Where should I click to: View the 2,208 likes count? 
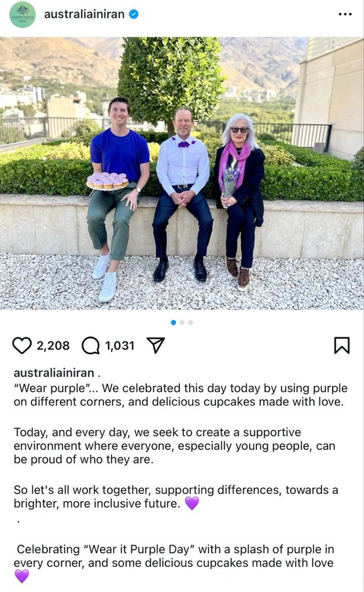(53, 345)
